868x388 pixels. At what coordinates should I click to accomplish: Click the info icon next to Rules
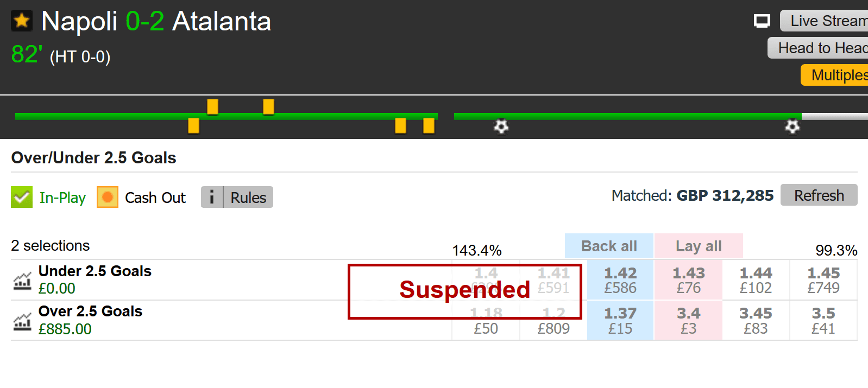pyautogui.click(x=212, y=197)
